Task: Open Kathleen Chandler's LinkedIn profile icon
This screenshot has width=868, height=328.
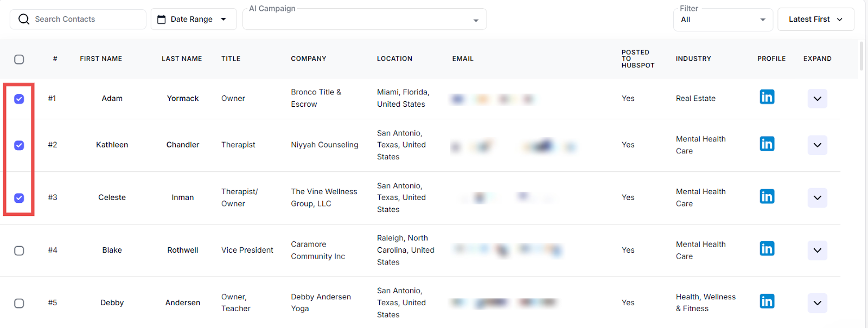Action: (767, 144)
